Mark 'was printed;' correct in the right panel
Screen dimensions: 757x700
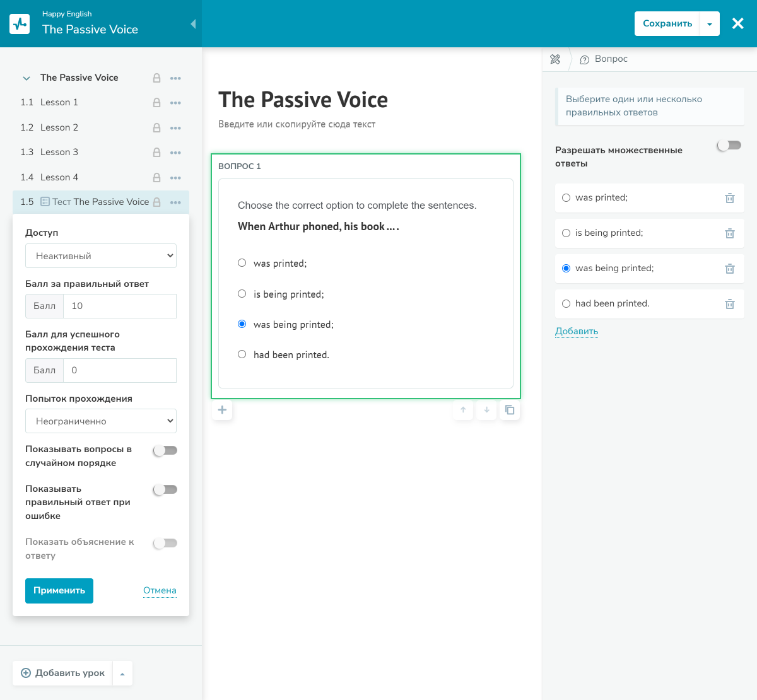click(566, 197)
